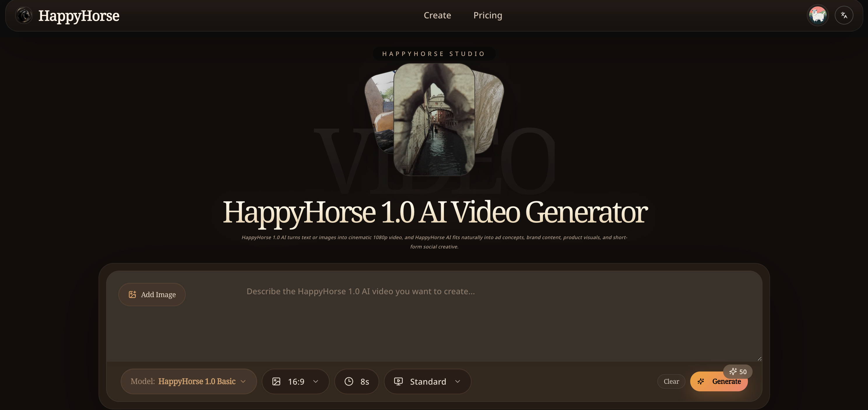Viewport: 868px width, 410px height.
Task: Click the aspect ratio image icon
Action: tap(277, 381)
